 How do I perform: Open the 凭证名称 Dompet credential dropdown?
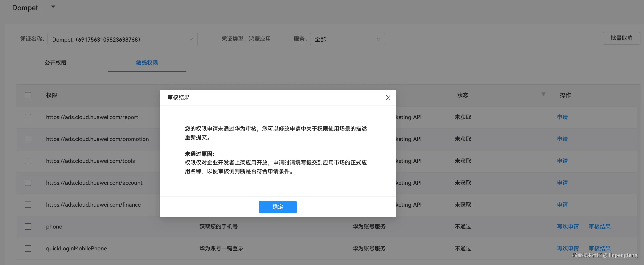[x=123, y=39]
